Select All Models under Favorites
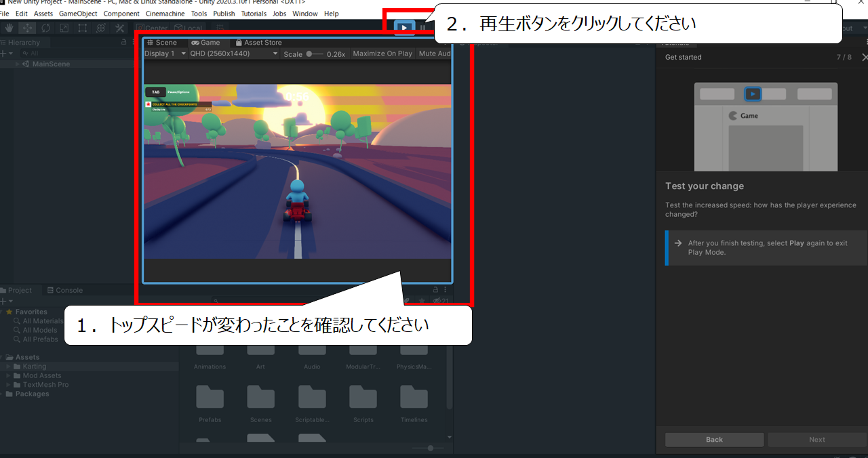This screenshot has height=458, width=868. pos(36,330)
